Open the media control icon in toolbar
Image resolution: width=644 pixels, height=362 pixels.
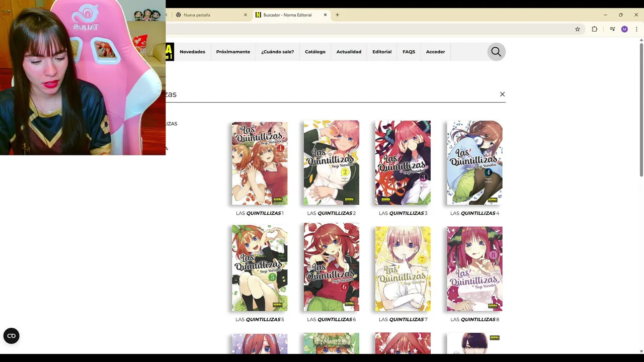[x=612, y=29]
